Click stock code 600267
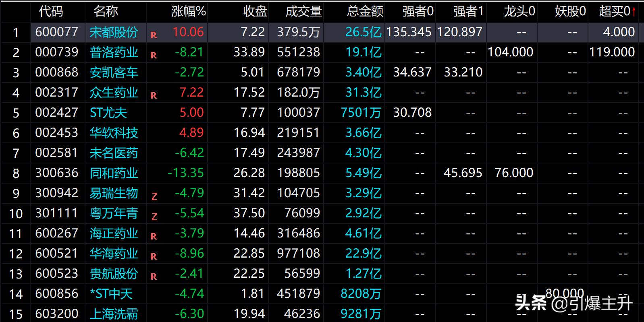This screenshot has width=644, height=322. (x=57, y=233)
